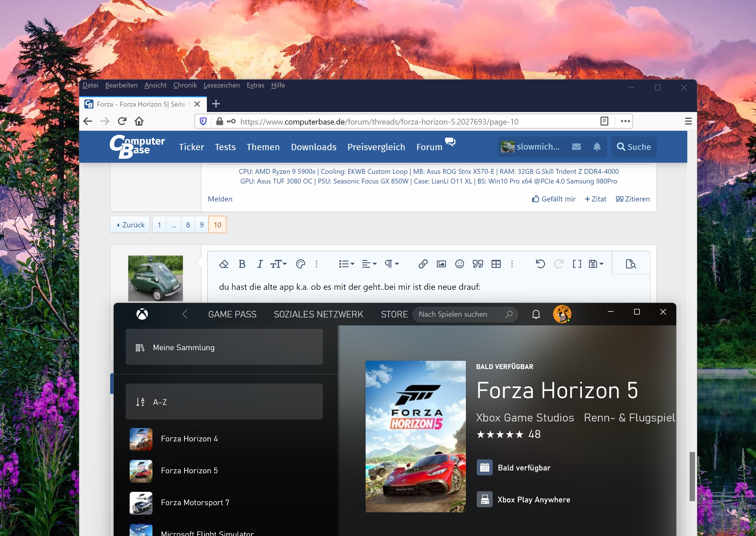756x536 pixels.
Task: Open the text alignment dropdown
Action: coord(369,264)
